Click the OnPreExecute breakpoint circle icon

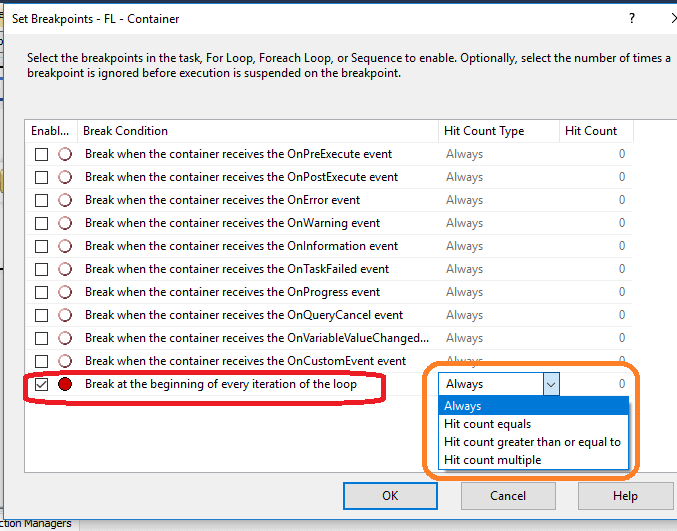coord(65,154)
